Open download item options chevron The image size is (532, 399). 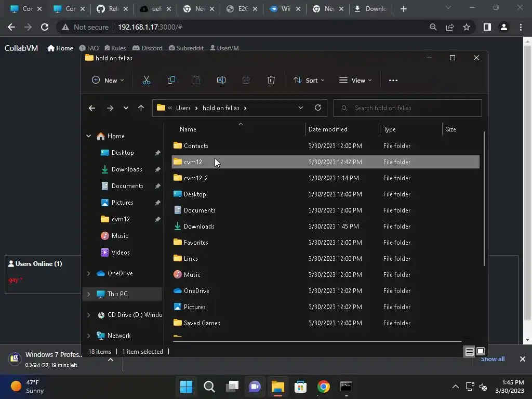[111, 360]
